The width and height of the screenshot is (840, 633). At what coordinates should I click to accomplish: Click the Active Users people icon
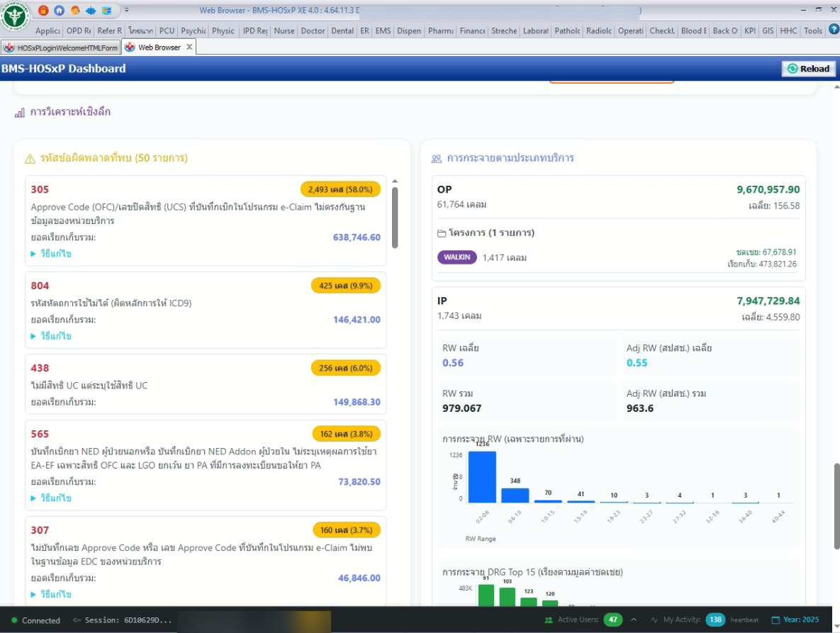548,620
